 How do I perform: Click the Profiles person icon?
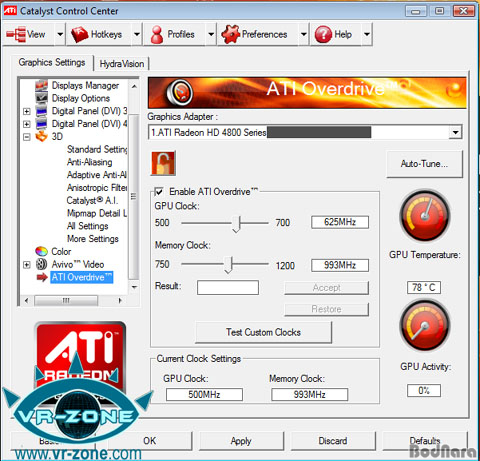(157, 35)
